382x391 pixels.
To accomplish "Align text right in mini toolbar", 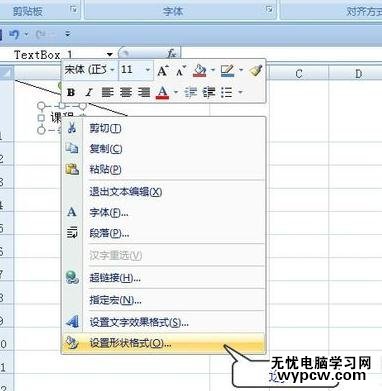I will click(144, 92).
